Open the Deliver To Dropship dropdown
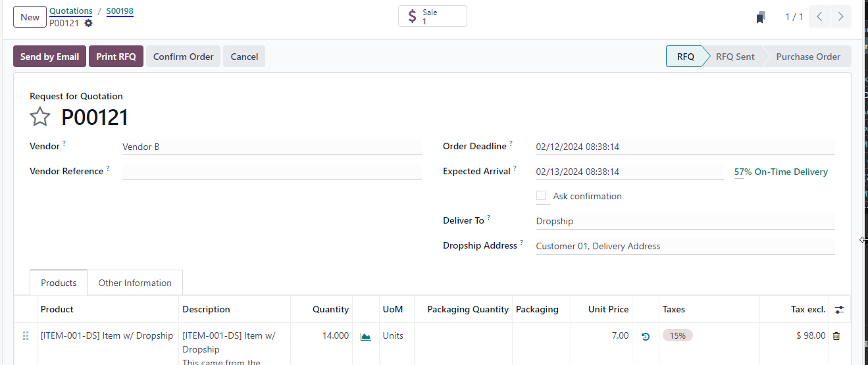The image size is (868, 365). click(x=685, y=221)
